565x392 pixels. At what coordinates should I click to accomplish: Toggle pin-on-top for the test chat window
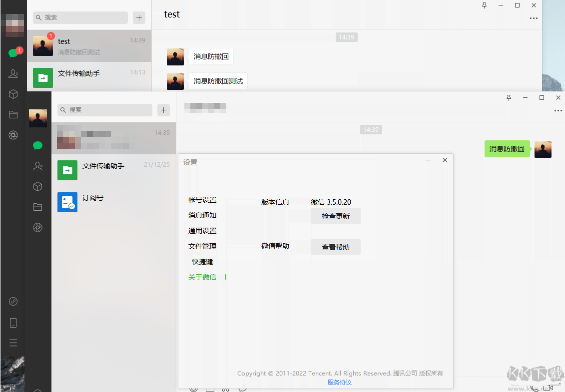click(x=484, y=5)
